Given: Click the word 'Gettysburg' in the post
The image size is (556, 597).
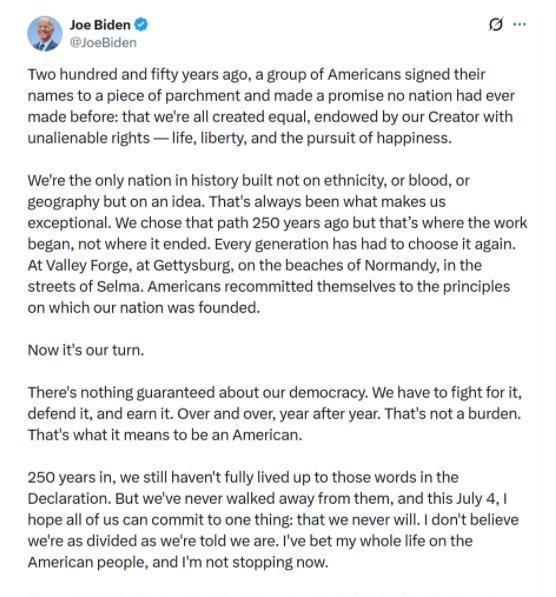Looking at the screenshot, I should [x=193, y=265].
